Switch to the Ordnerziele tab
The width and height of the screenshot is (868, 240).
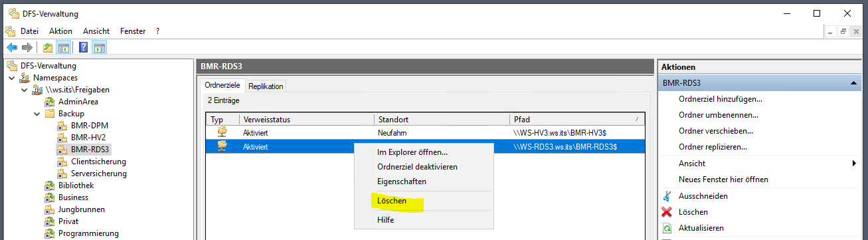[222, 86]
